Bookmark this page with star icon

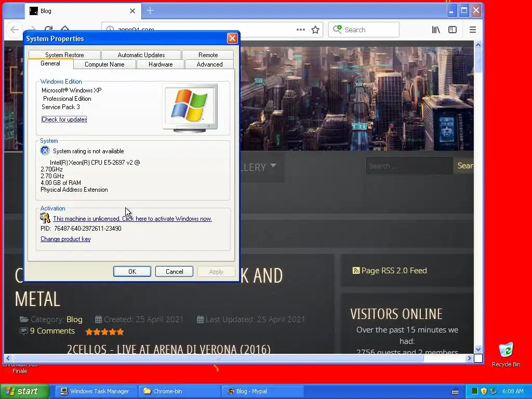[x=315, y=30]
